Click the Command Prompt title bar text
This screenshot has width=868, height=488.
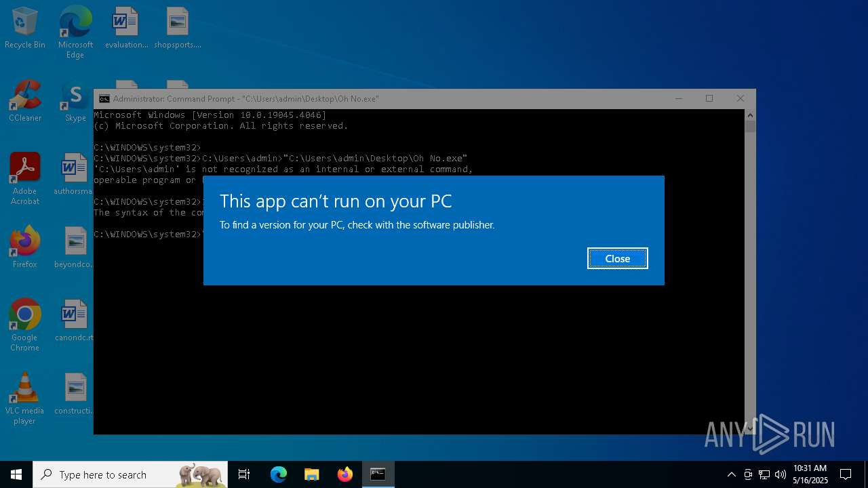click(246, 99)
